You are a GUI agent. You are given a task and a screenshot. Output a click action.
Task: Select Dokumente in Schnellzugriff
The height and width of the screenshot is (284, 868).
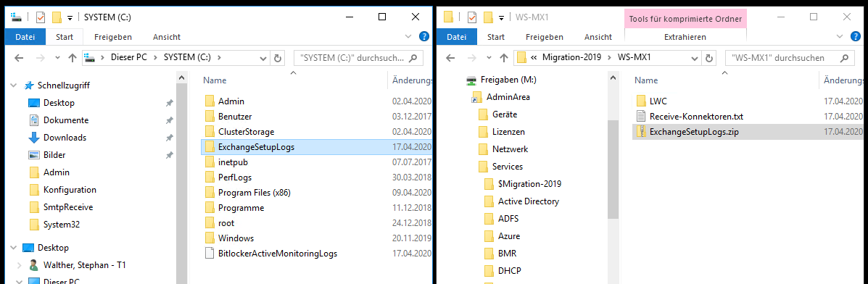(66, 120)
